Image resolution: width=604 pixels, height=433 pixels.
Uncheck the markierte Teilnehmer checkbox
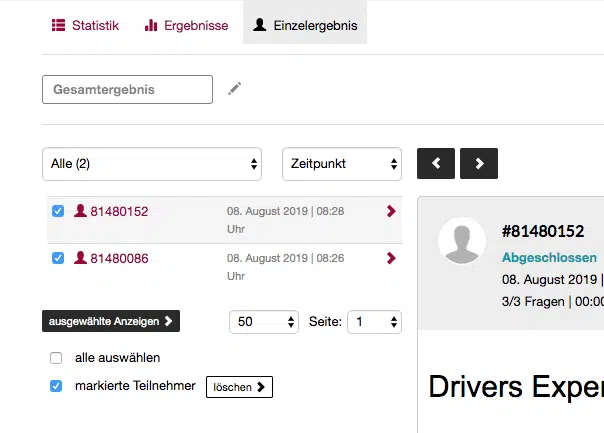coord(56,386)
